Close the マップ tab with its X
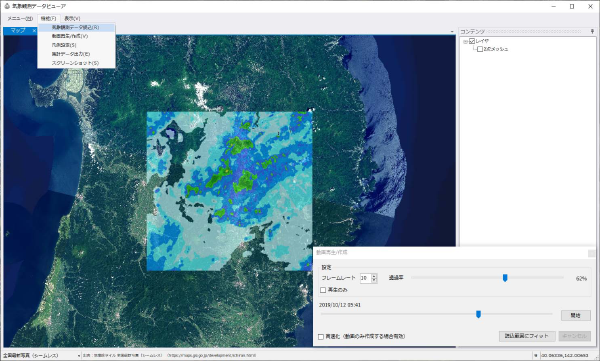 click(x=34, y=31)
